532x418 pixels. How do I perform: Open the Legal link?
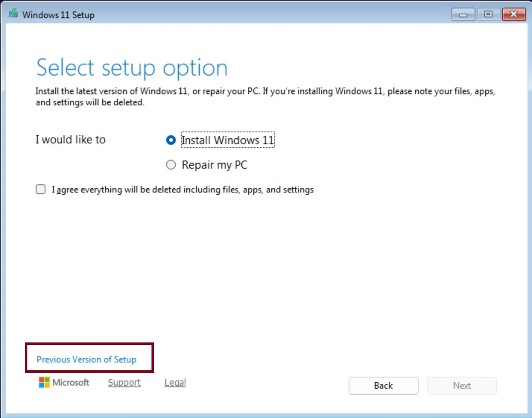(175, 382)
